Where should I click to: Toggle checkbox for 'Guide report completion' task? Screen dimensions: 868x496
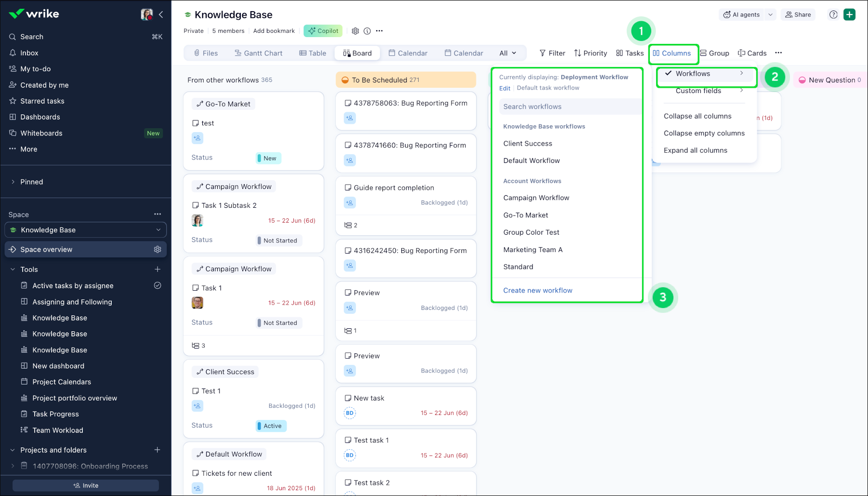pos(348,188)
